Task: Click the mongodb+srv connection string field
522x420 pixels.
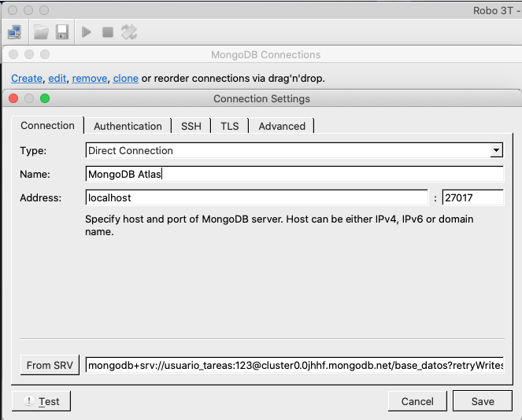Action: click(x=294, y=365)
